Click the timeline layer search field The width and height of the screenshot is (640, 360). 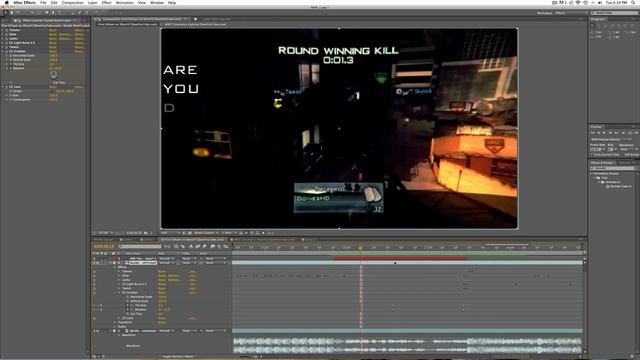140,247
